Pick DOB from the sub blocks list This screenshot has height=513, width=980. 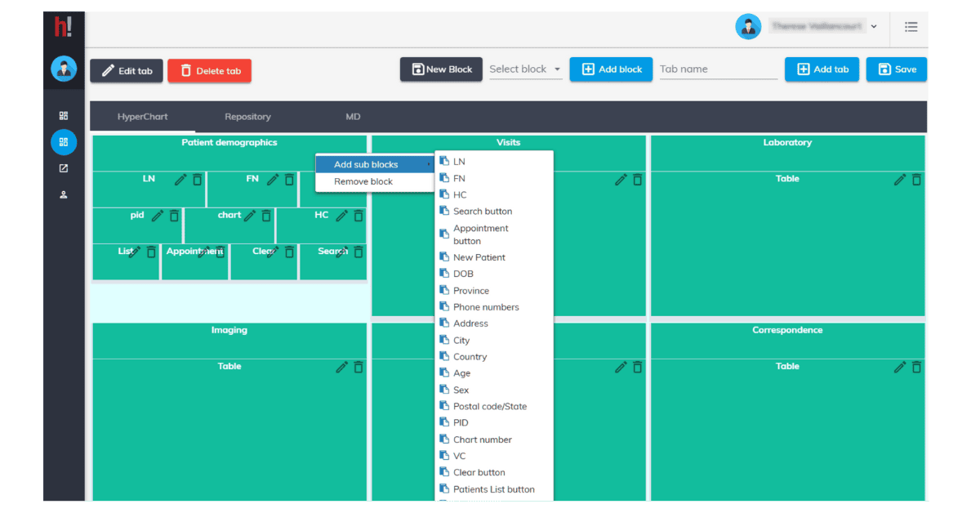463,274
